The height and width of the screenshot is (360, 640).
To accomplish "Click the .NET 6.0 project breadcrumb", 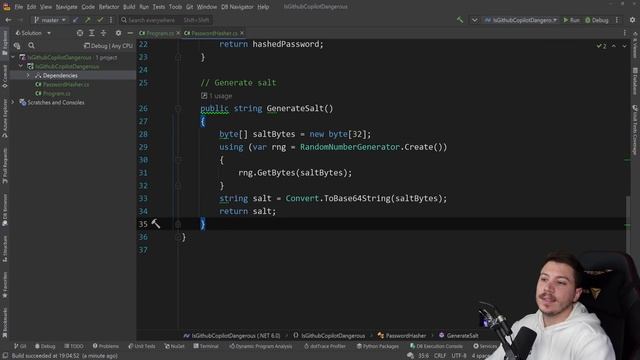I will (x=232, y=336).
